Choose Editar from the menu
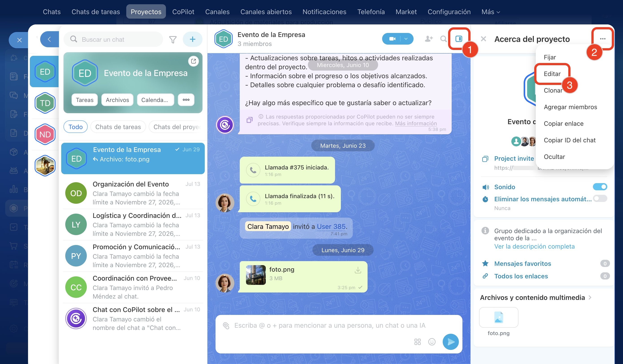 click(x=552, y=74)
